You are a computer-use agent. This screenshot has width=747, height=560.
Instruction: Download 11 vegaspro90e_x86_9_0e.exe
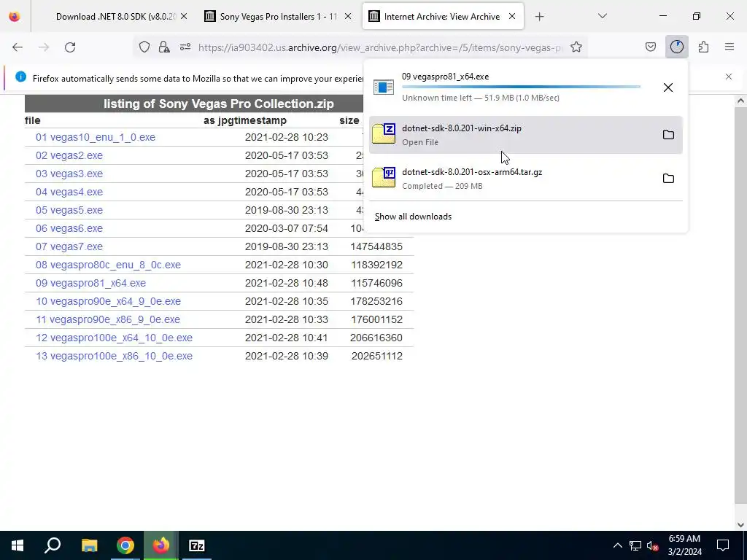tap(108, 319)
